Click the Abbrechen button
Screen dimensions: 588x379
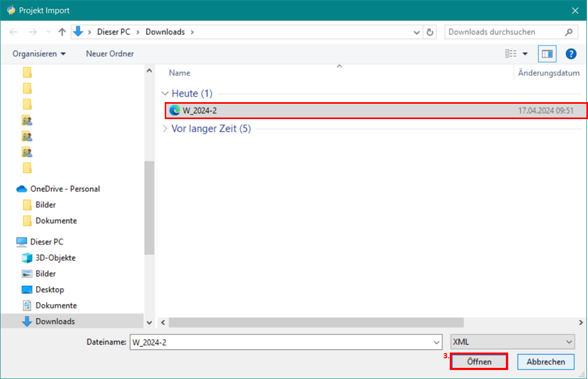[545, 362]
